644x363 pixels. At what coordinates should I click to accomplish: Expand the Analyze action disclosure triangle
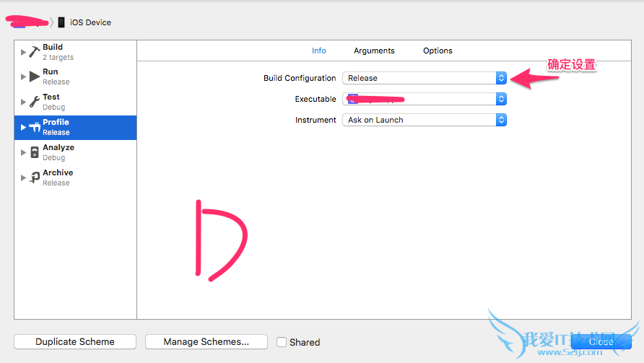click(23, 152)
